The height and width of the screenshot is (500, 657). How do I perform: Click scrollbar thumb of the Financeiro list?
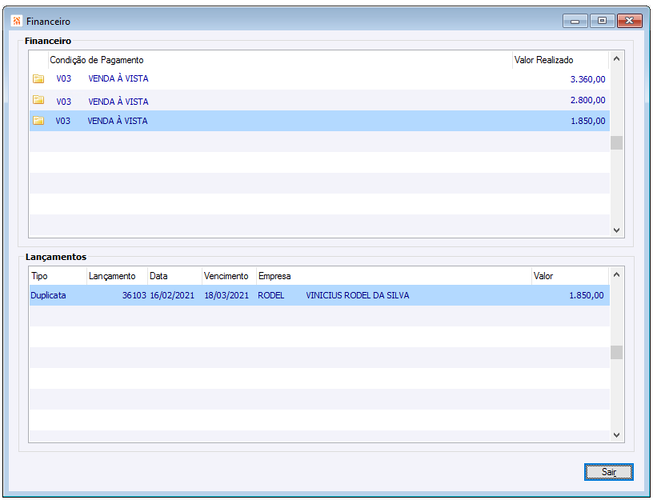pos(616,143)
